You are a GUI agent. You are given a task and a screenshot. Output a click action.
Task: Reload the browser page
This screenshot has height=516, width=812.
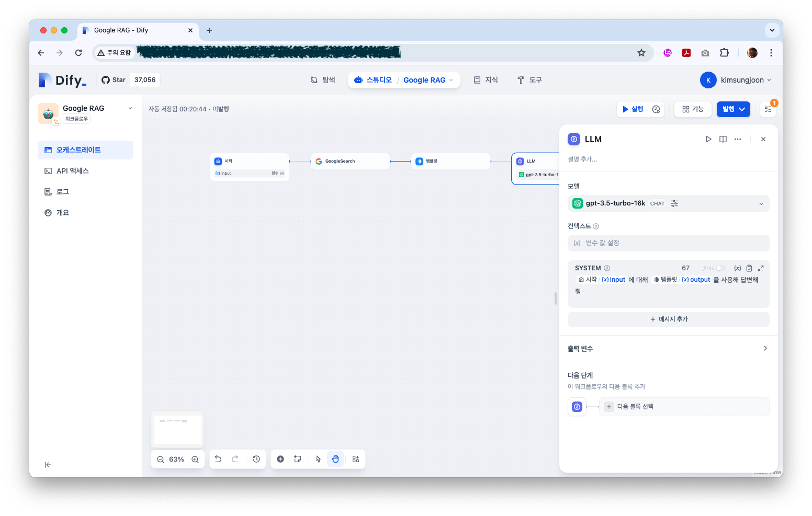pos(78,53)
